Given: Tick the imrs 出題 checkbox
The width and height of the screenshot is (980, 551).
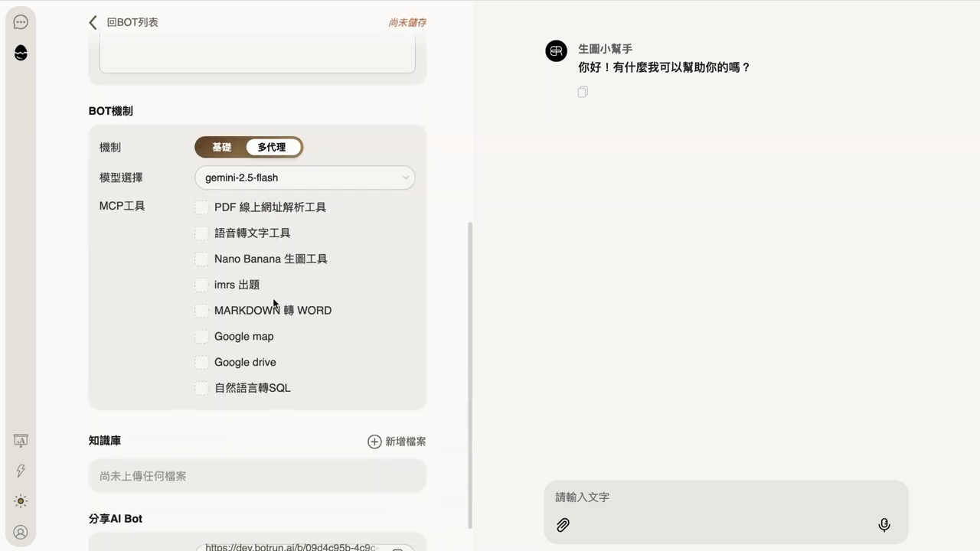Looking at the screenshot, I should click(201, 285).
